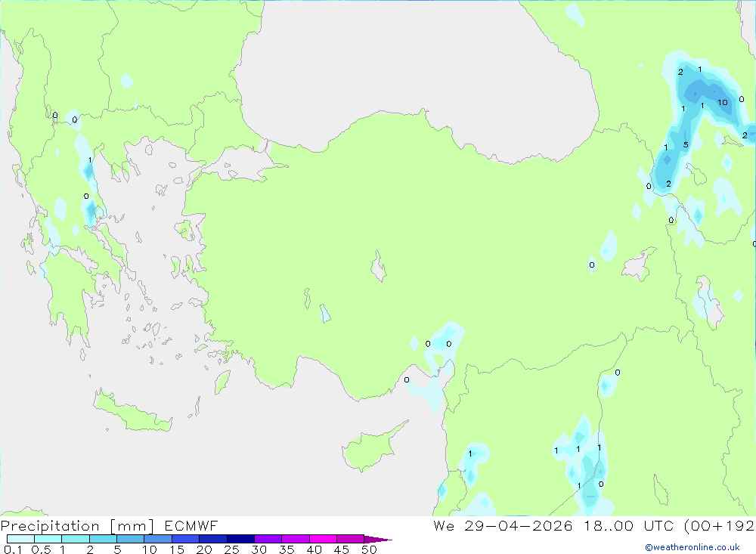Image resolution: width=756 pixels, height=554 pixels.
Task: Select the 30–35 mm violet legend swatch
Action: click(268, 539)
